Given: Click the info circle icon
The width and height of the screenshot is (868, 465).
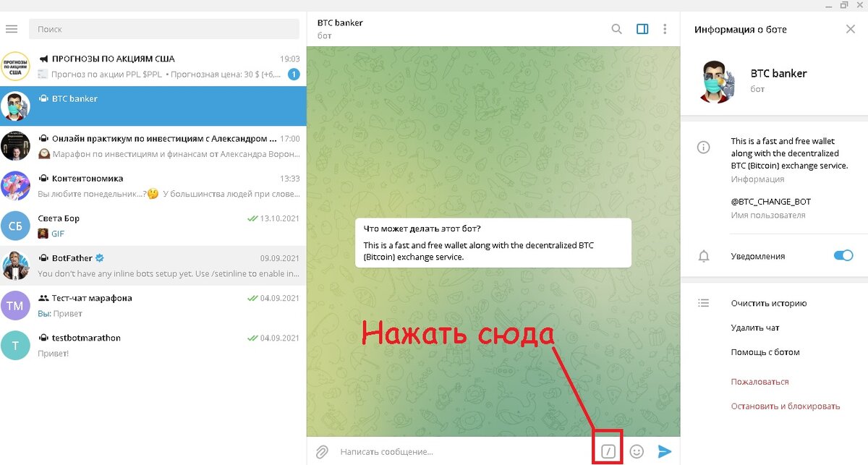Looking at the screenshot, I should click(x=703, y=147).
